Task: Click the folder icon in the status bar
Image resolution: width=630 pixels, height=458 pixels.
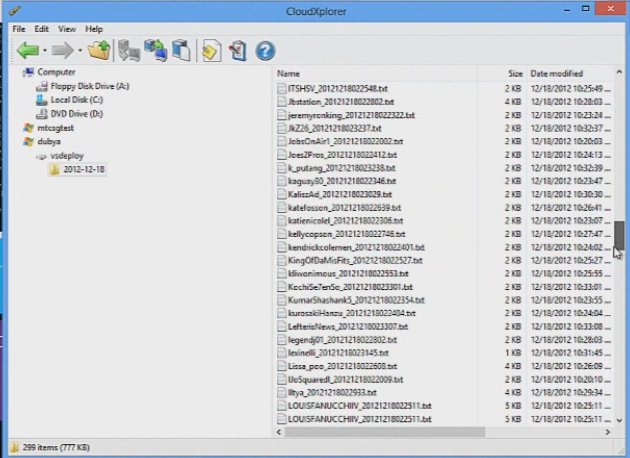Action: tap(14, 447)
